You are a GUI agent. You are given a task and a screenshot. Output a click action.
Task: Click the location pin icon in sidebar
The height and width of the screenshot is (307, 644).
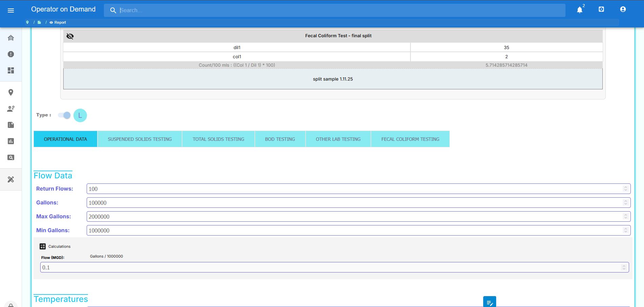pyautogui.click(x=11, y=92)
